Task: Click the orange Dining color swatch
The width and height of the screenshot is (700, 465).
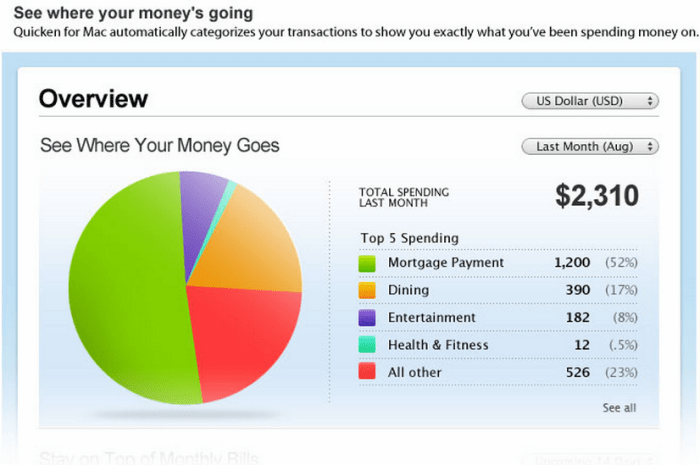Action: pyautogui.click(x=367, y=290)
